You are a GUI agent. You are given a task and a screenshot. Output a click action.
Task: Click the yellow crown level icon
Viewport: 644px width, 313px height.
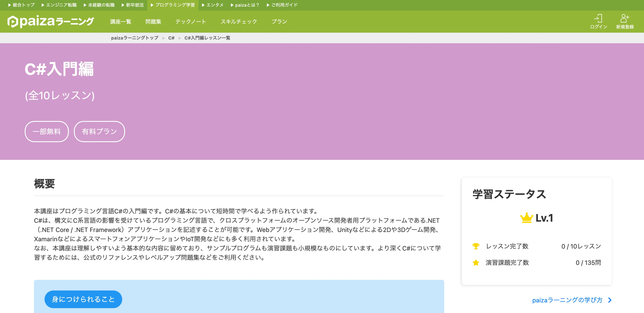coord(526,218)
